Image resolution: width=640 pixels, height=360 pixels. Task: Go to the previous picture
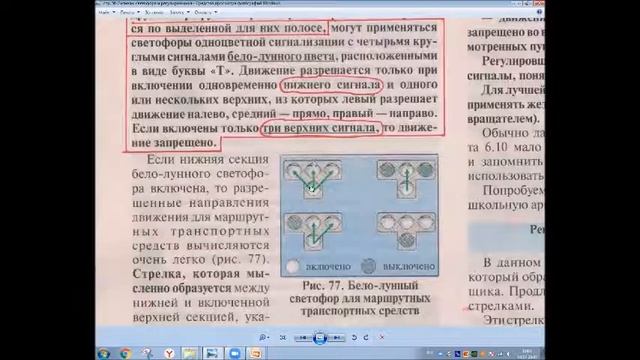303,338
